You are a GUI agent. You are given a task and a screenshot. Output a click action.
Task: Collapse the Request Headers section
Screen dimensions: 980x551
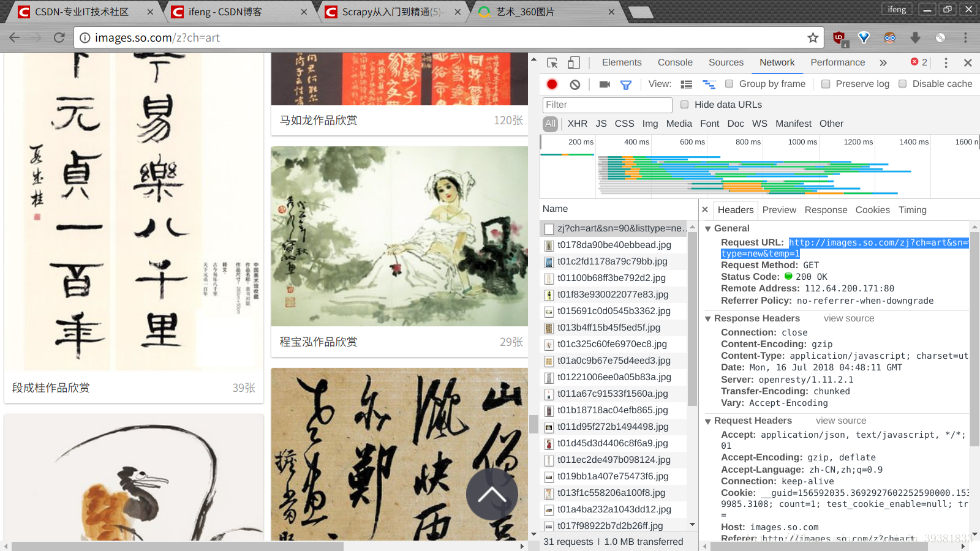(x=708, y=421)
